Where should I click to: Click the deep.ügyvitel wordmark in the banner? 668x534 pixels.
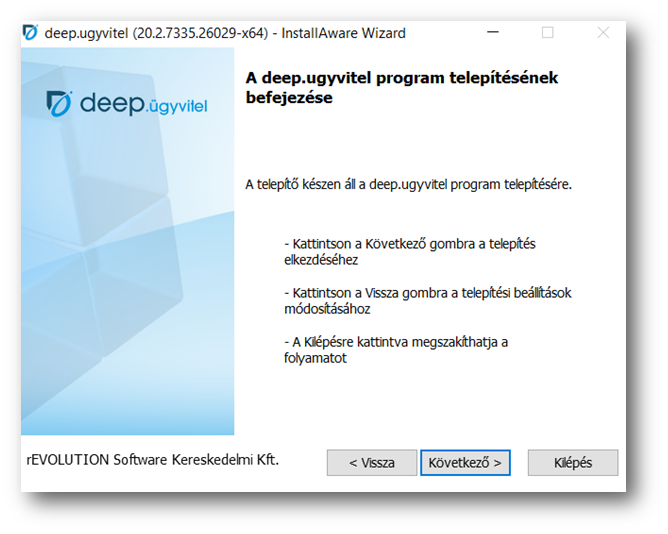[142, 103]
